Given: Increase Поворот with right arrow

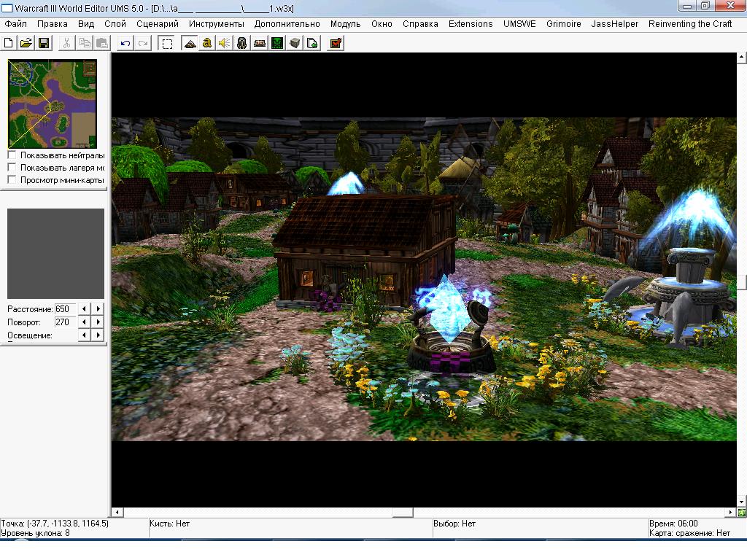Looking at the screenshot, I should tap(98, 322).
